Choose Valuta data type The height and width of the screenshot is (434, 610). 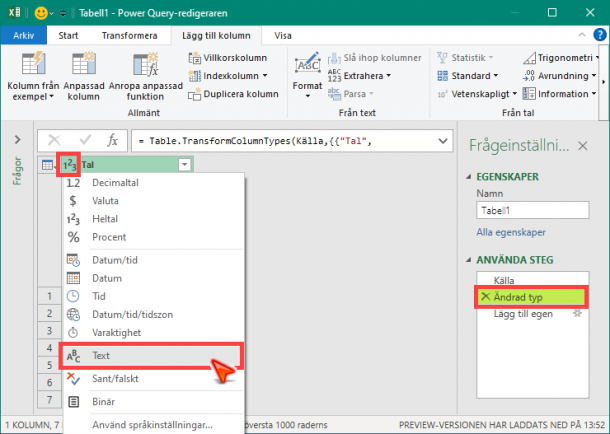(152, 201)
